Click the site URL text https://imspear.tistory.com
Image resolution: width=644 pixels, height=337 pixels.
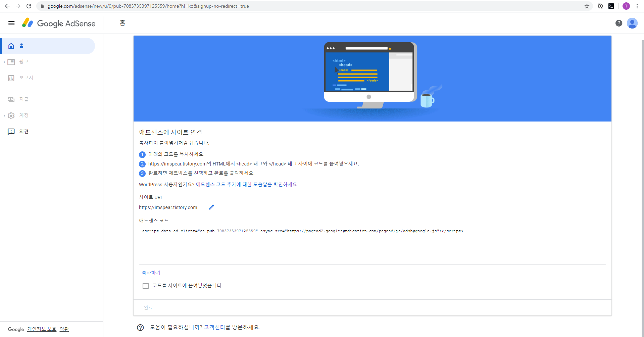click(x=168, y=207)
